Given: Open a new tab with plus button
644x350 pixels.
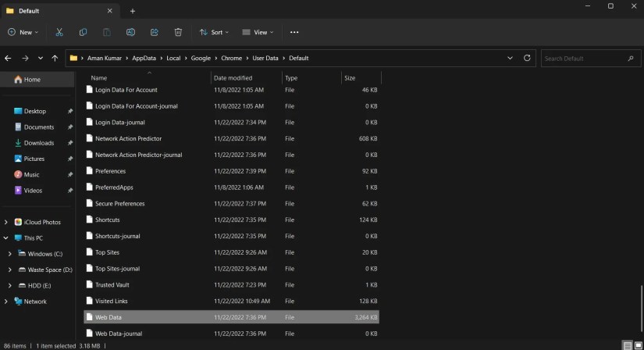Looking at the screenshot, I should pyautogui.click(x=133, y=11).
